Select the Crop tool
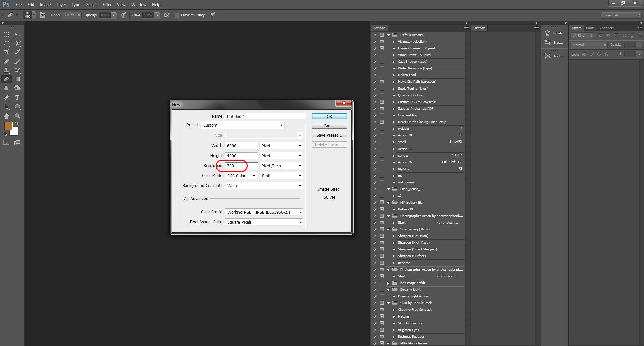The image size is (644, 346). [6, 52]
